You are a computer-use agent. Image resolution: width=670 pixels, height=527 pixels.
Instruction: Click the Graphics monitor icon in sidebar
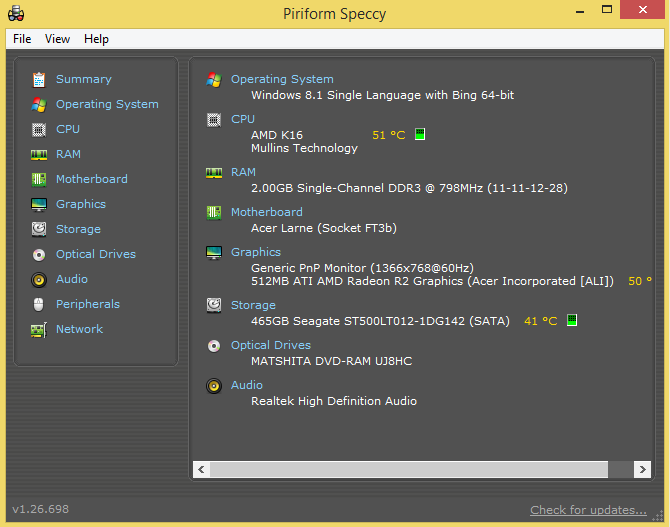39,205
